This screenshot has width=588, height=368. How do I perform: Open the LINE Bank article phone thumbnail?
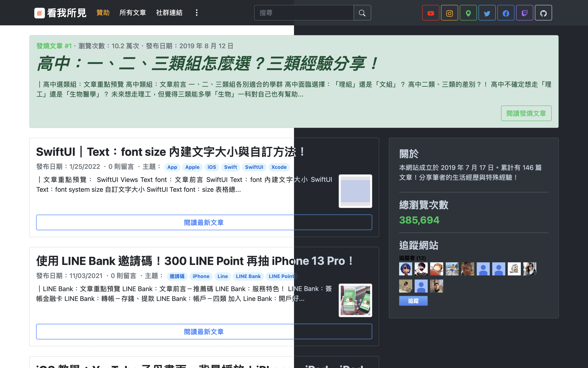click(355, 300)
